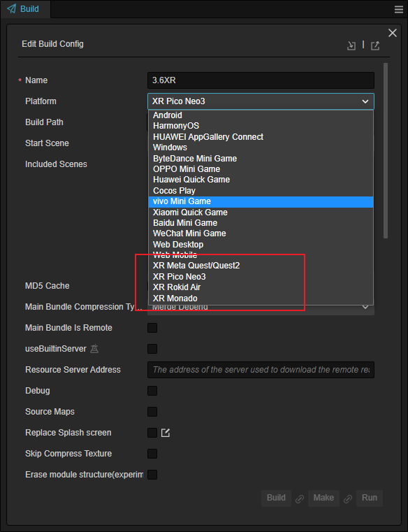Select Huawei Quick Game option
The height and width of the screenshot is (532, 408).
tap(261, 180)
